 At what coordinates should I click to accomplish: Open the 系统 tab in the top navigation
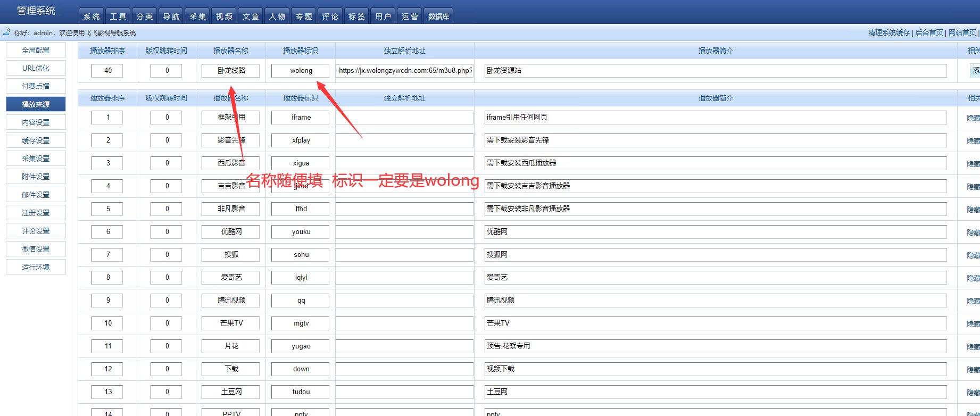point(92,16)
